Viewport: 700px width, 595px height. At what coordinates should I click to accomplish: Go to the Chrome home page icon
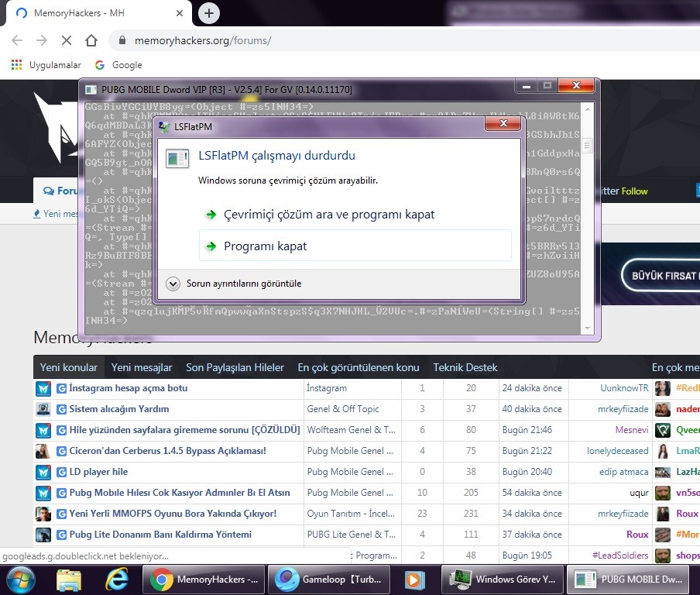(91, 40)
